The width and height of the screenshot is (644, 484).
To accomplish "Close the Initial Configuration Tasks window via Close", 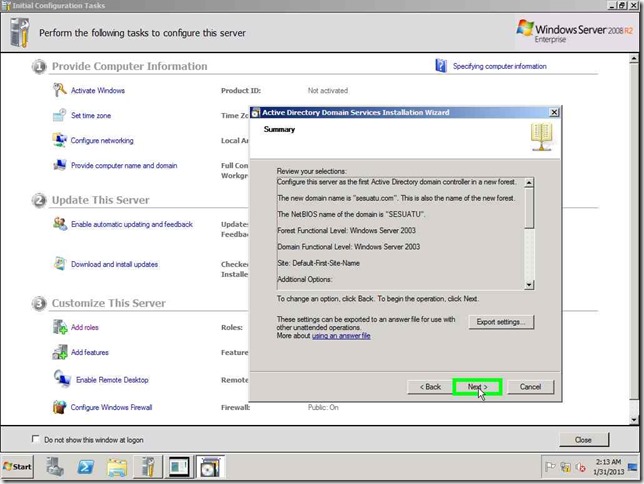I will 583,440.
